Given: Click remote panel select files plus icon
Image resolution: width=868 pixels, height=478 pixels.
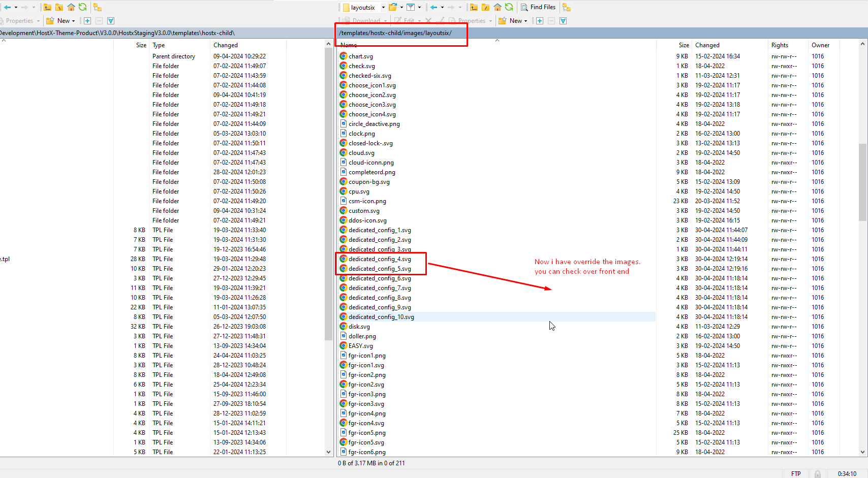Looking at the screenshot, I should pos(540,21).
